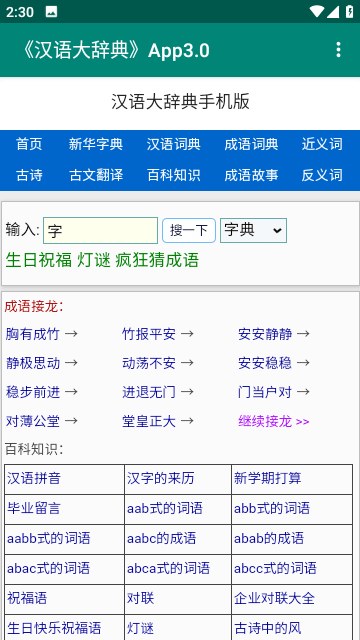This screenshot has height=640, width=360.
Task: Focus the 输入 search text field
Action: (100, 231)
